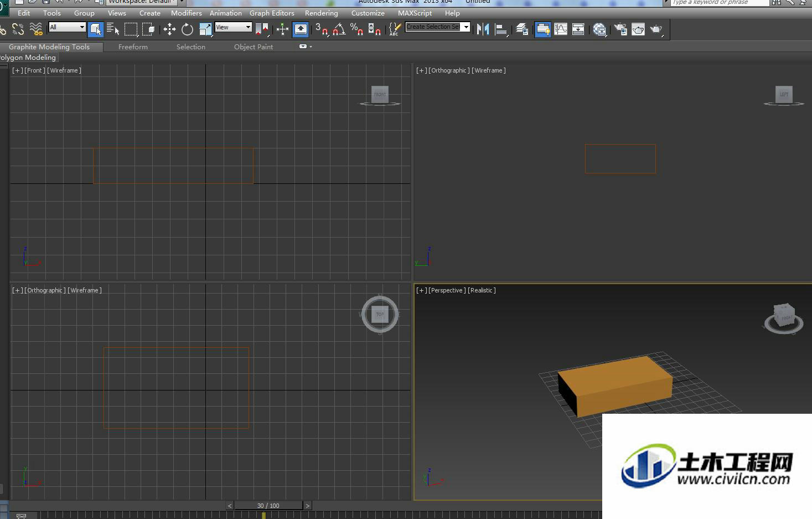Viewport: 812px width, 519px height.
Task: Activate the Select and Uniform Scale tool
Action: coord(205,29)
